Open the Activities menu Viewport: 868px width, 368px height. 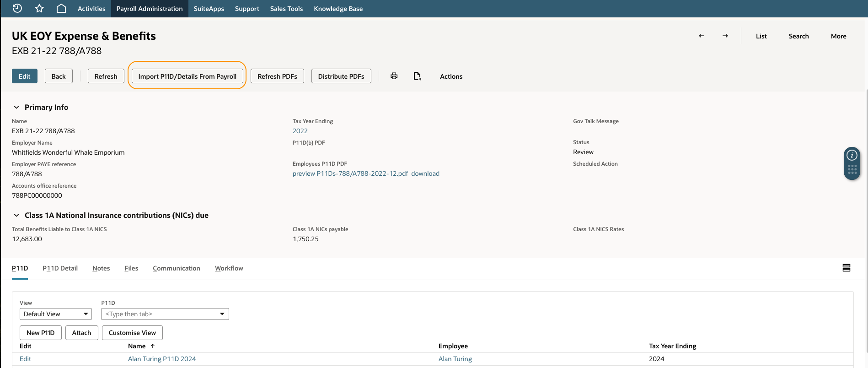[x=91, y=9]
